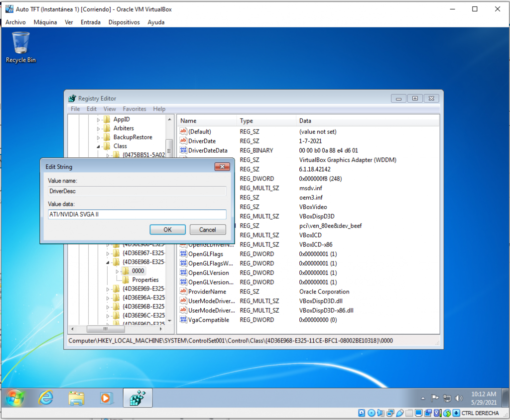Viewport: 510px width, 420px height.
Task: Expand the AppID registry key
Action: [x=98, y=119]
